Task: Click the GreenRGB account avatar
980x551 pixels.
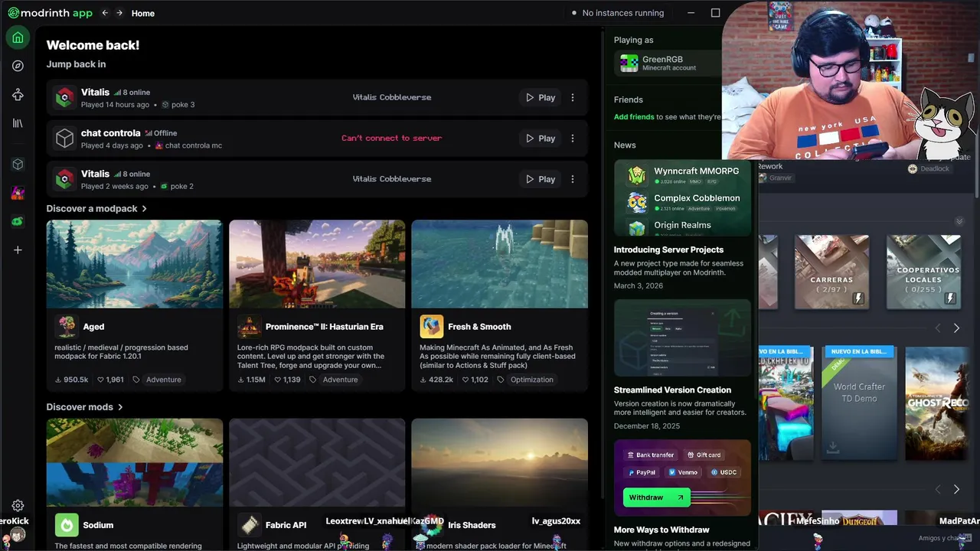Action: [x=629, y=64]
